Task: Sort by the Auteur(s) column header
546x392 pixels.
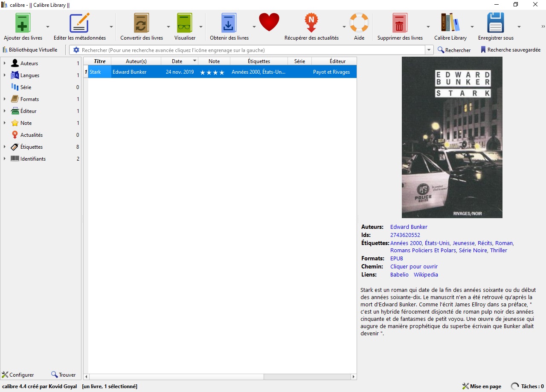Action: (x=136, y=61)
